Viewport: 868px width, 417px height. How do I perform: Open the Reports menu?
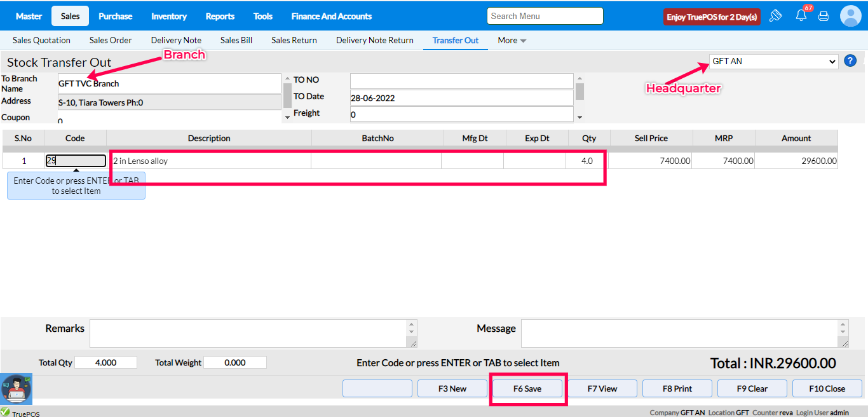[x=220, y=16]
